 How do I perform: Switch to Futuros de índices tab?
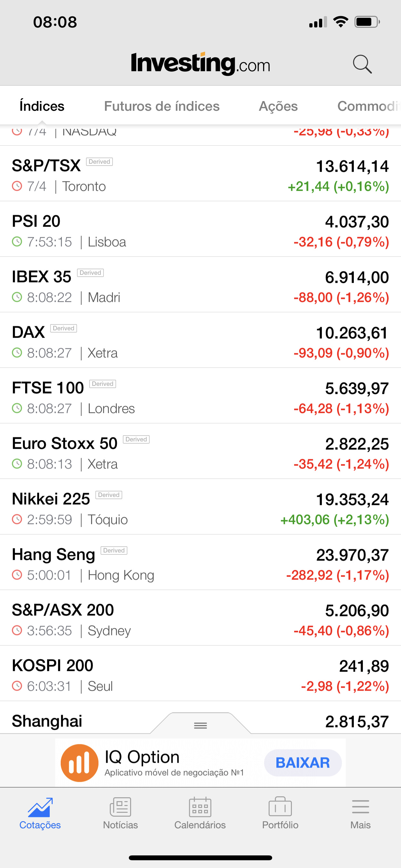(162, 106)
